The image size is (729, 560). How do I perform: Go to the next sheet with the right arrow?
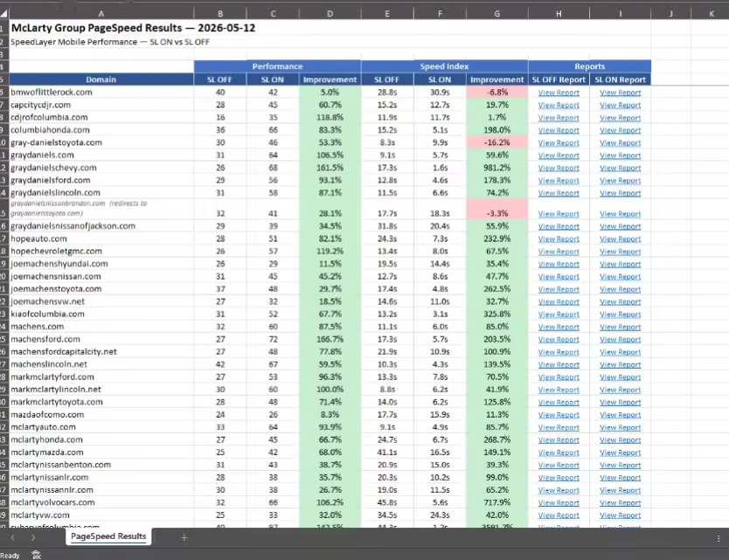point(33,537)
